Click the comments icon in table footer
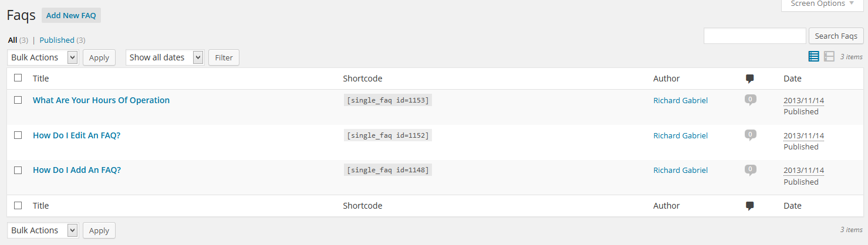868x245 pixels. pyautogui.click(x=749, y=206)
